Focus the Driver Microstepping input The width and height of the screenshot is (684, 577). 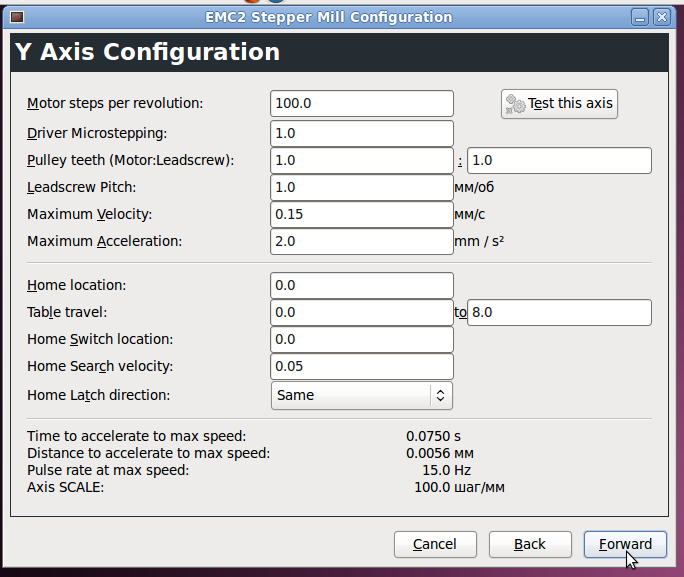pyautogui.click(x=362, y=133)
